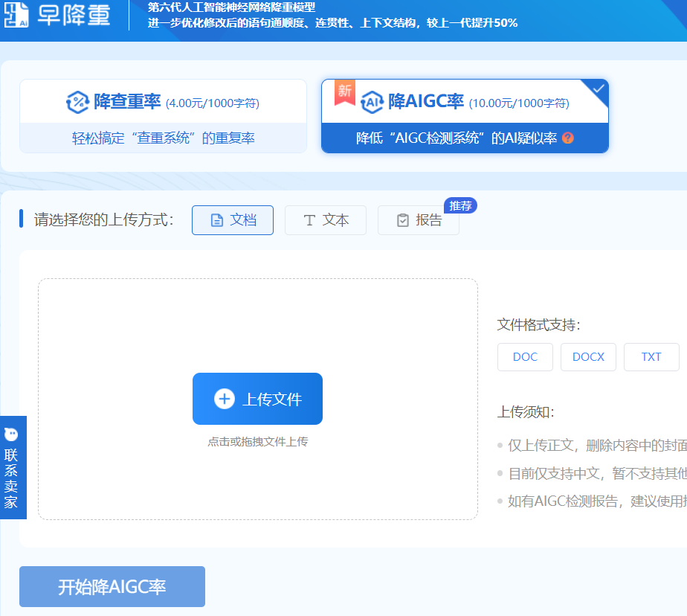The width and height of the screenshot is (687, 616).
Task: Click the 点击或拖拽文件上传 hint text
Action: [257, 441]
